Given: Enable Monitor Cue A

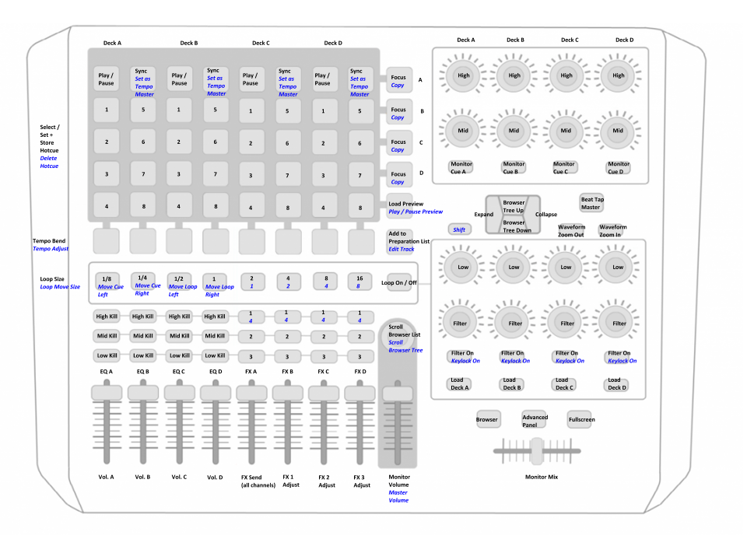Looking at the screenshot, I should [x=461, y=168].
